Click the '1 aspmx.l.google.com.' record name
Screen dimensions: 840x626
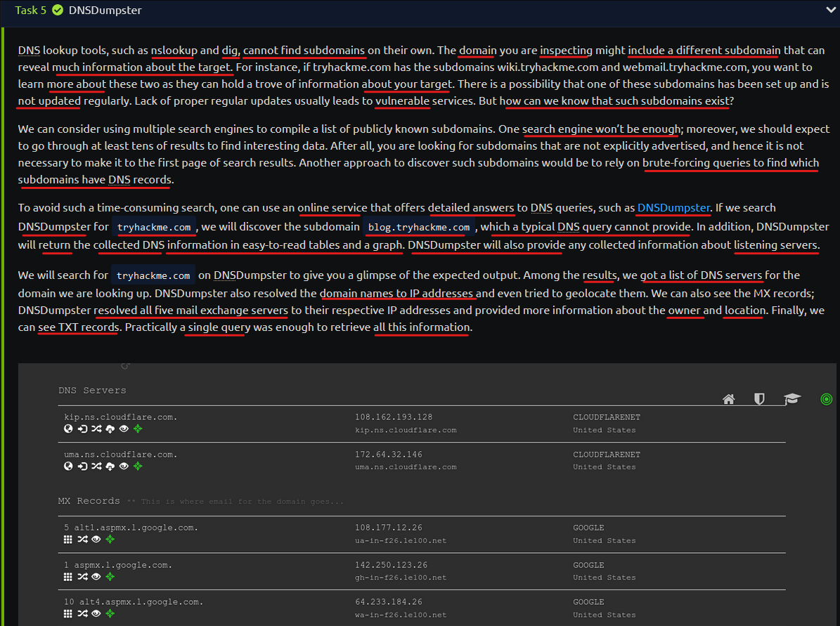(118, 566)
